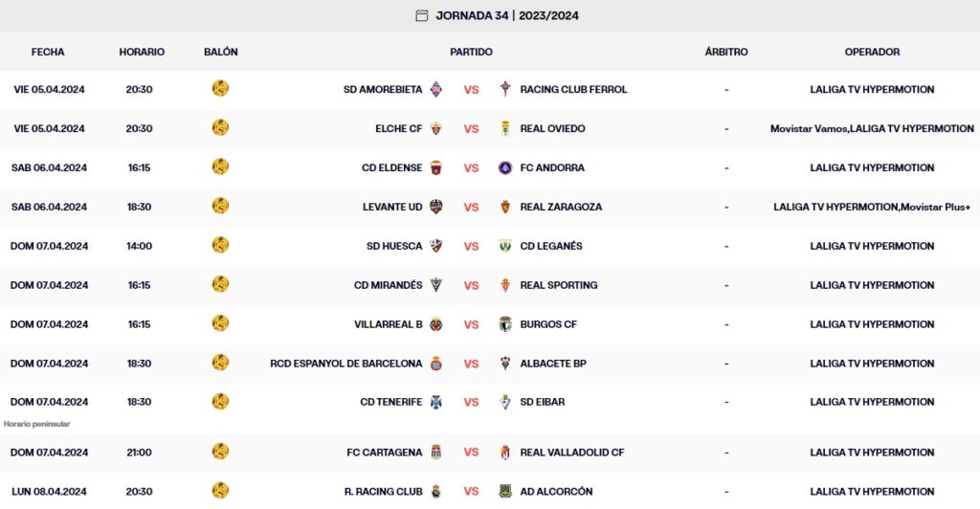Image resolution: width=980 pixels, height=509 pixels.
Task: Click the Levante UD team crest
Action: click(x=436, y=207)
